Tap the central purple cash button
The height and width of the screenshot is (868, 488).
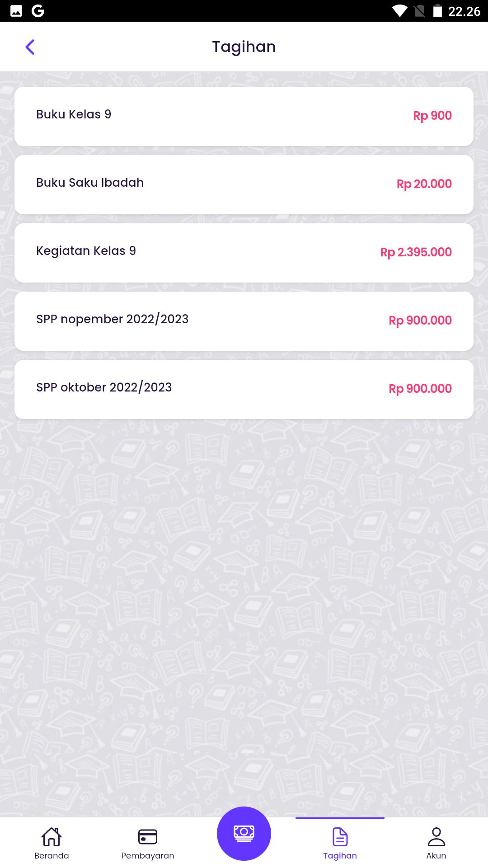pos(244,833)
